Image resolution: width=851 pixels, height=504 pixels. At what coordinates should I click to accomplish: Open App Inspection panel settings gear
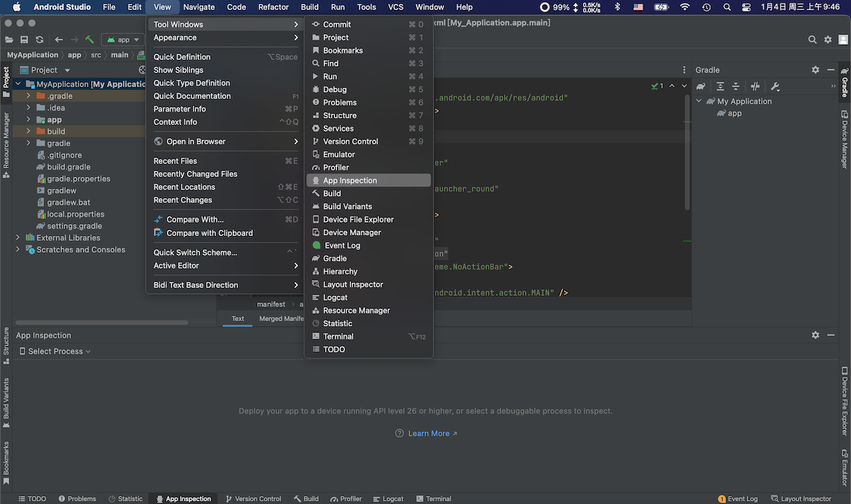point(816,336)
